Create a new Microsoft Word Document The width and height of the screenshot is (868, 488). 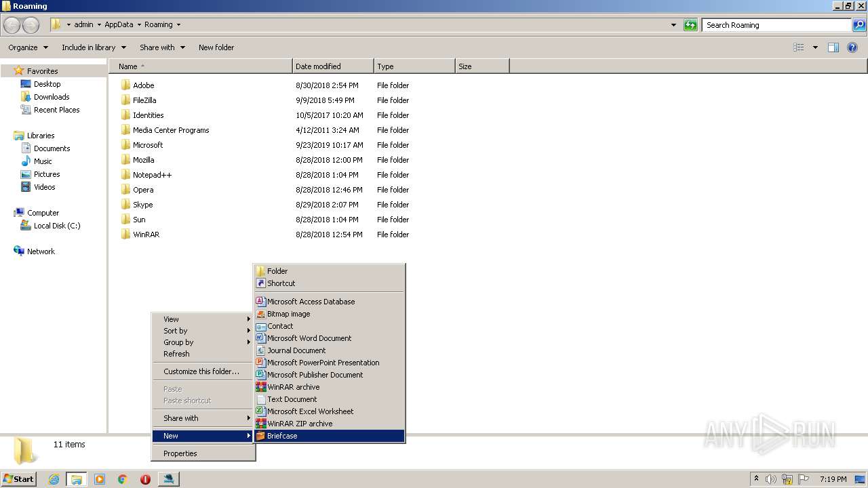pyautogui.click(x=330, y=338)
